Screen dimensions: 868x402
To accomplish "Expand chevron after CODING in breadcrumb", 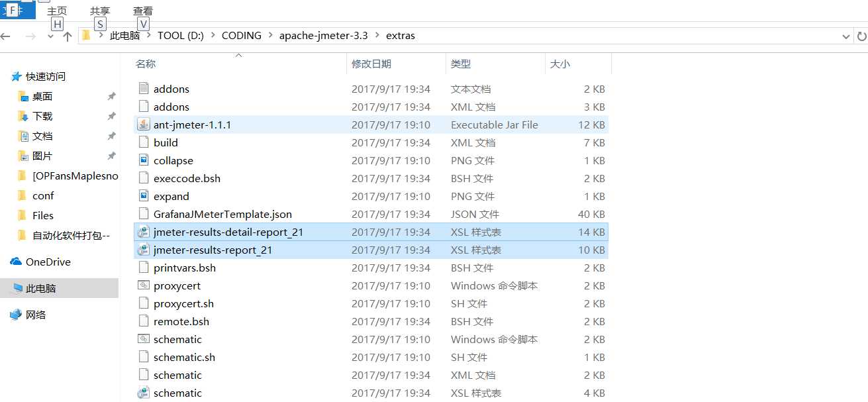I will pos(271,36).
